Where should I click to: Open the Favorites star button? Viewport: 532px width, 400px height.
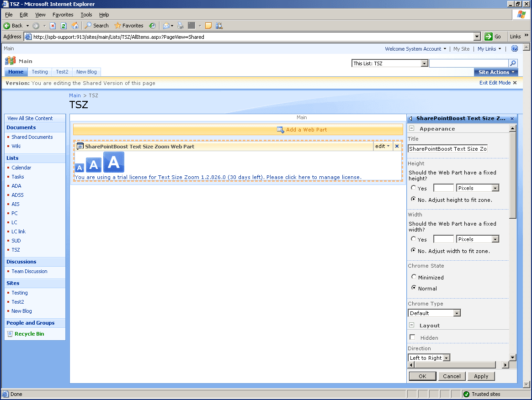pos(129,26)
